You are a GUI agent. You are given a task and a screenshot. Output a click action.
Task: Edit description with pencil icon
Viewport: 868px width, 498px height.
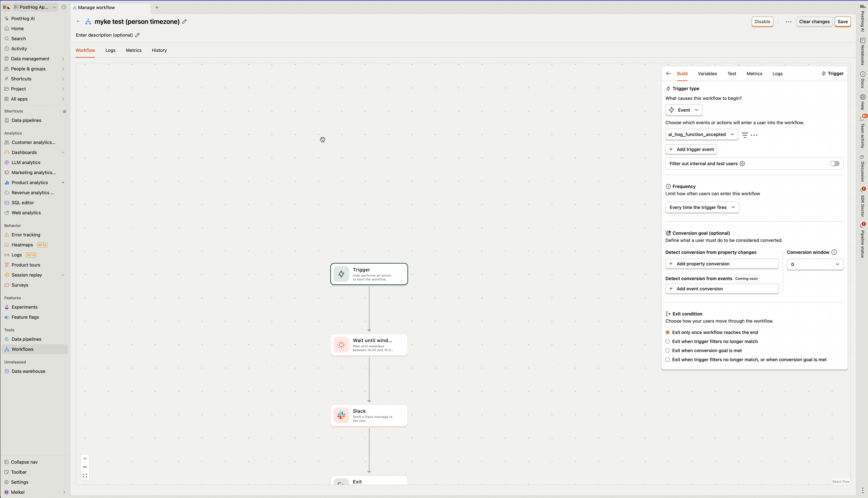137,35
